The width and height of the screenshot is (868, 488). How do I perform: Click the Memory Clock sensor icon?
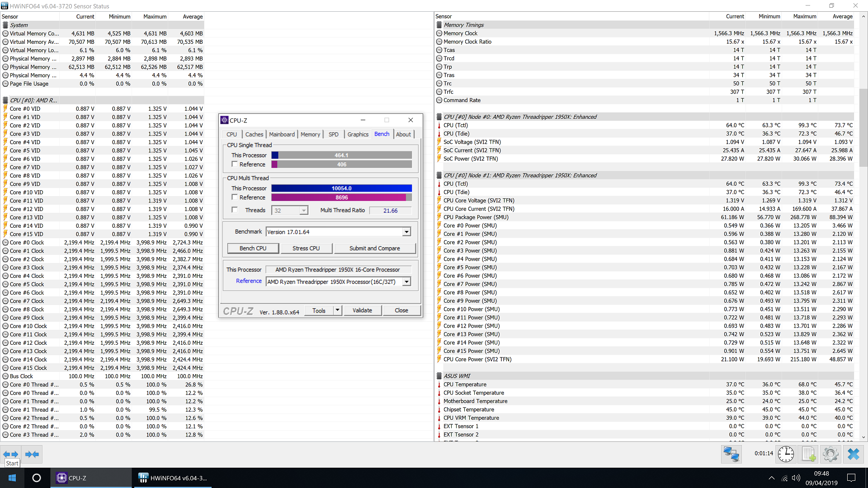coord(439,33)
